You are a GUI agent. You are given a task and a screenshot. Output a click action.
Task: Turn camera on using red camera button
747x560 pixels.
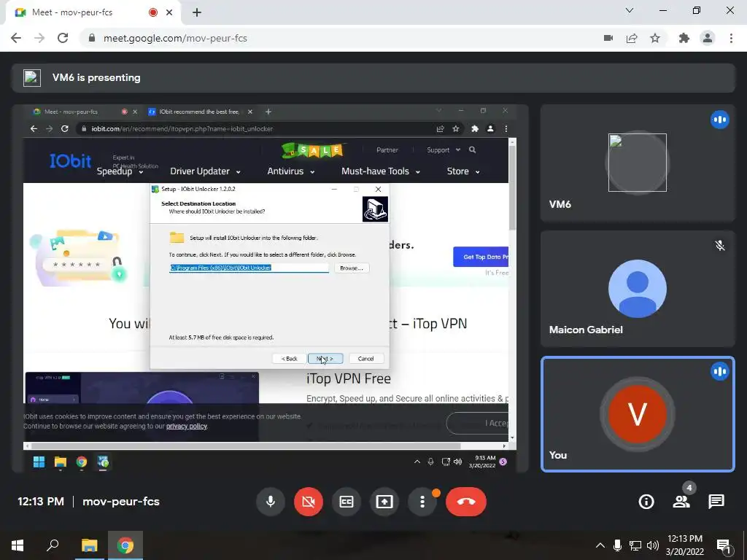[309, 502]
